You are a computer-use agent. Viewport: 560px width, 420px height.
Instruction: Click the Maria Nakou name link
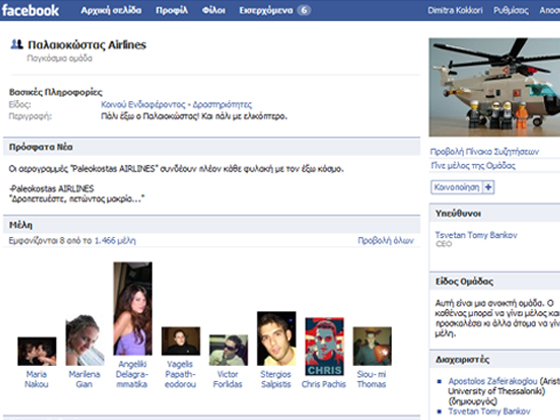(x=36, y=379)
